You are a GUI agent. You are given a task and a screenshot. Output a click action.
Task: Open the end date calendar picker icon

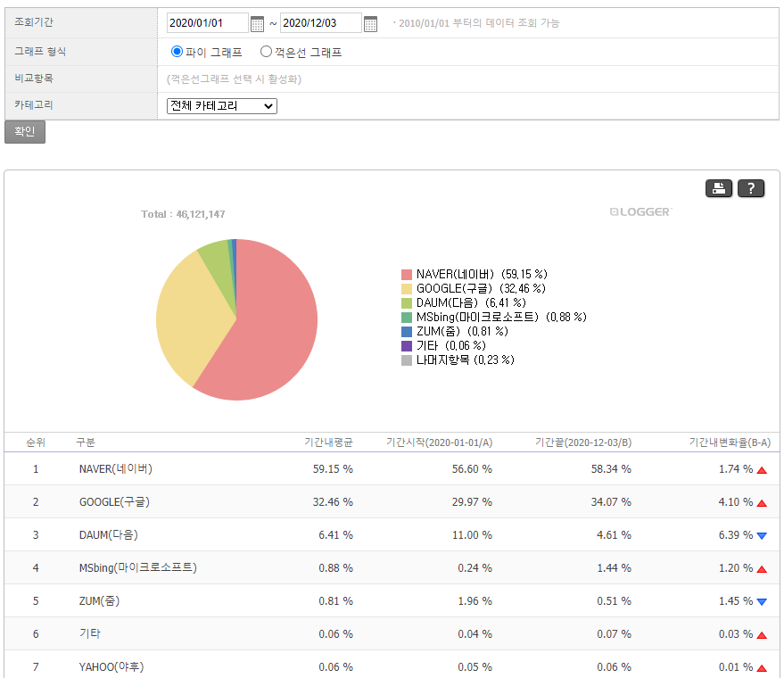(370, 23)
